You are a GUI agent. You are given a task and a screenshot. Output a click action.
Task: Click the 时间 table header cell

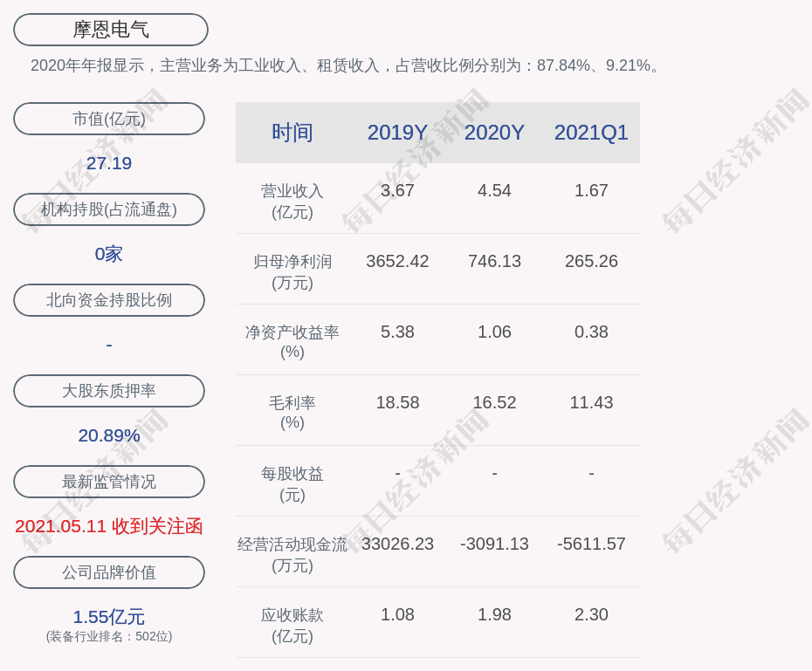pos(292,133)
